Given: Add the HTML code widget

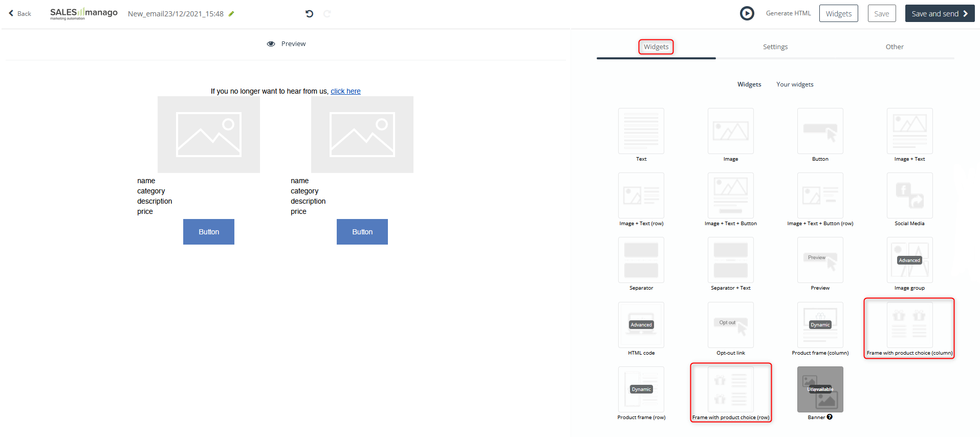Looking at the screenshot, I should (x=641, y=325).
